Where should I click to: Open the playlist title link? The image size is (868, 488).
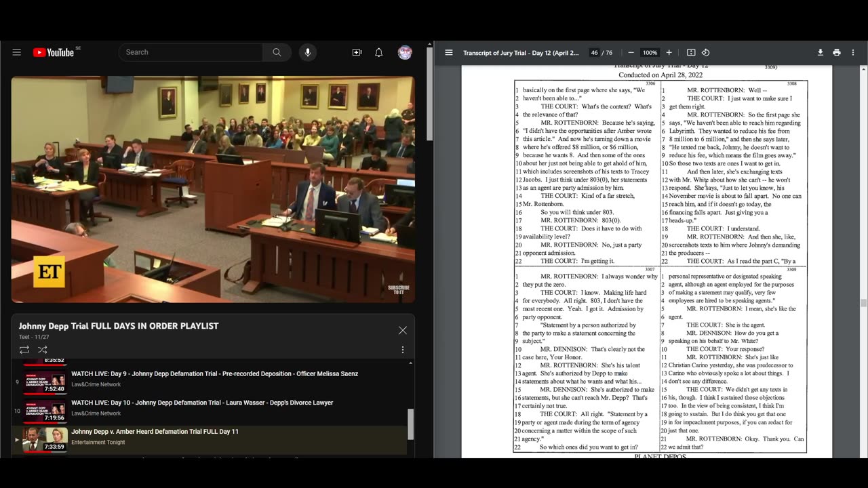coord(119,326)
